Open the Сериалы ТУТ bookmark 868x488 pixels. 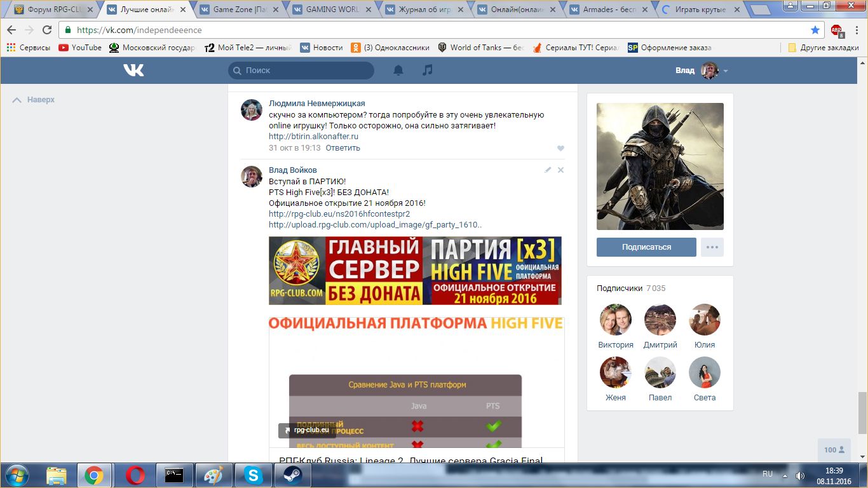576,48
